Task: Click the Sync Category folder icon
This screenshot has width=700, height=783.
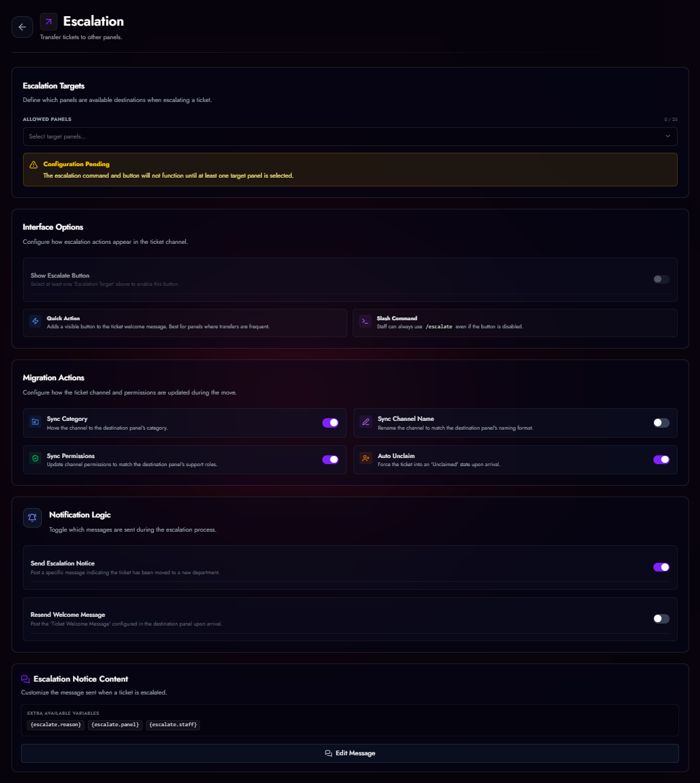Action: pos(35,422)
